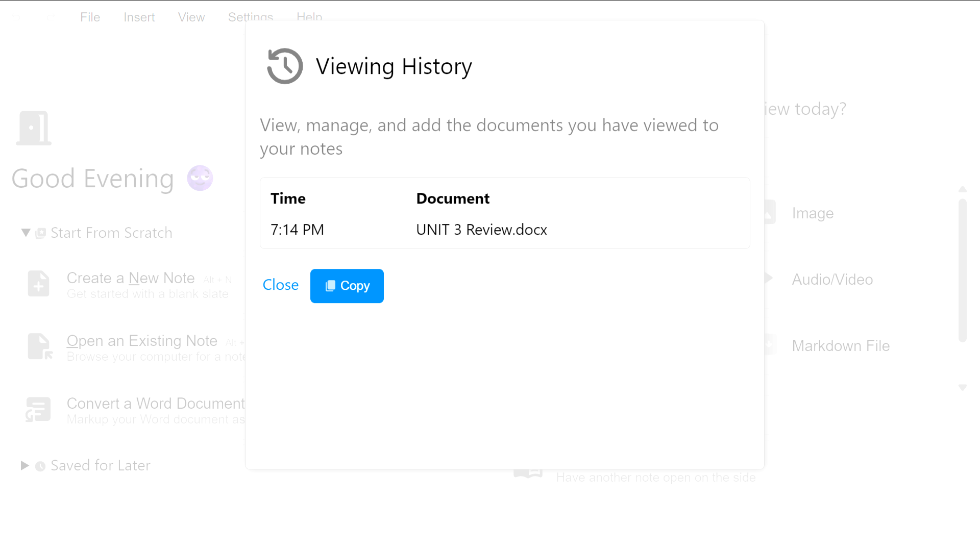Click the right-side vertical scrollbar
This screenshot has width=980, height=551.
coord(963,270)
